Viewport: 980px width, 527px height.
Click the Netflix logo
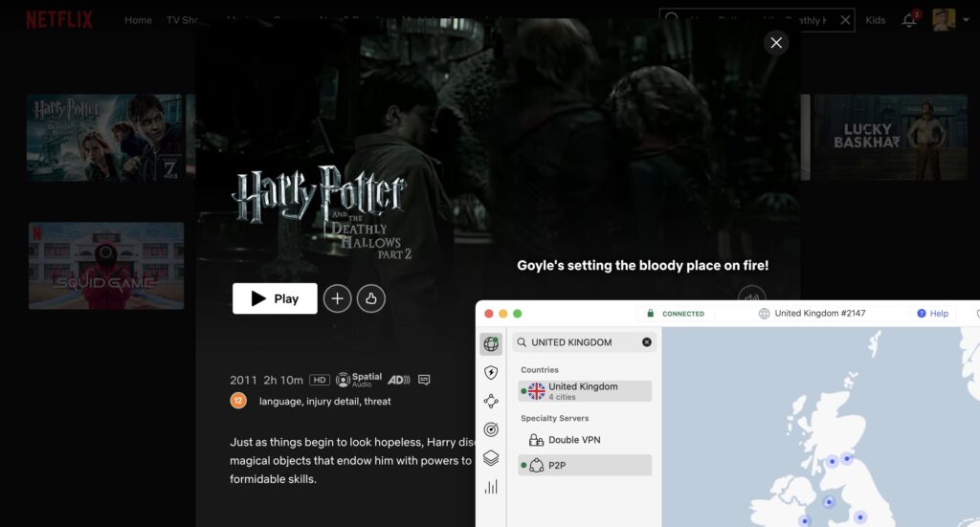pyautogui.click(x=59, y=20)
